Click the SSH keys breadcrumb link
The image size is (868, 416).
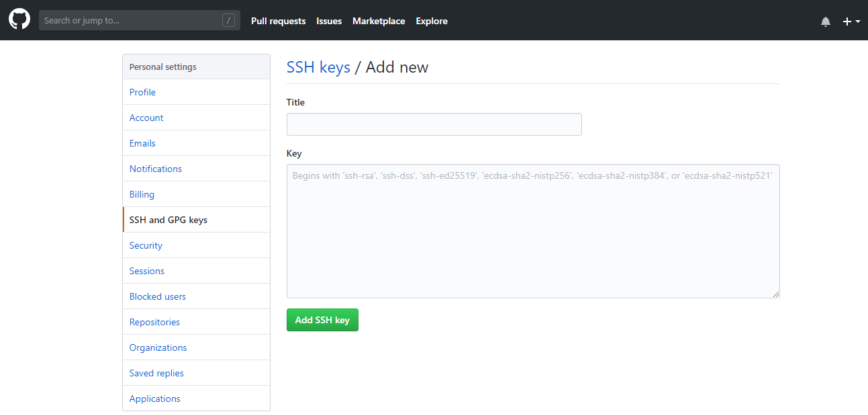pos(318,67)
